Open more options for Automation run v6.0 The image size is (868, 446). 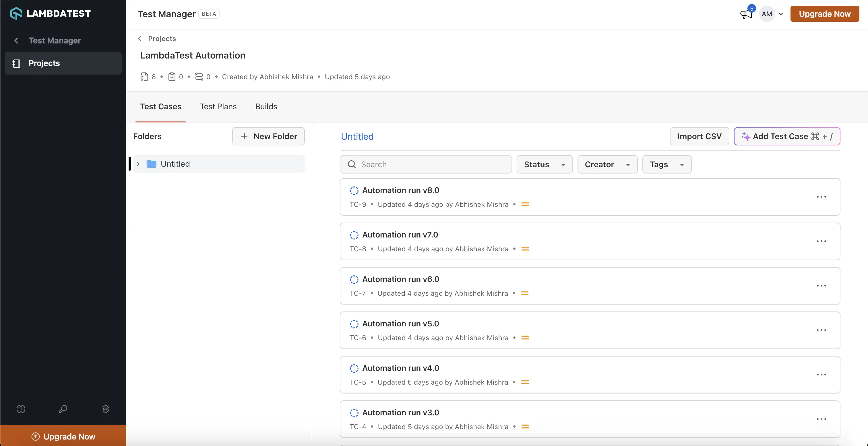[821, 286]
